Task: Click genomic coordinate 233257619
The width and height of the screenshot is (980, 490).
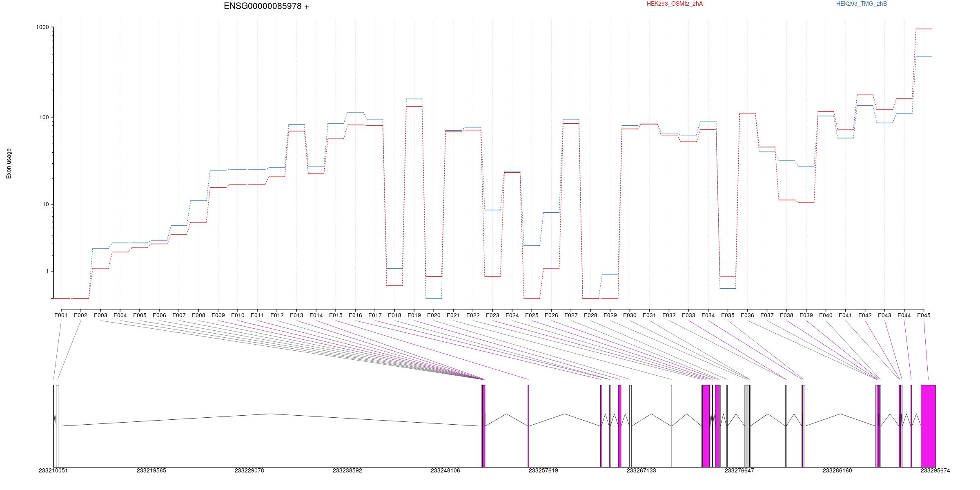Action: pyautogui.click(x=543, y=471)
